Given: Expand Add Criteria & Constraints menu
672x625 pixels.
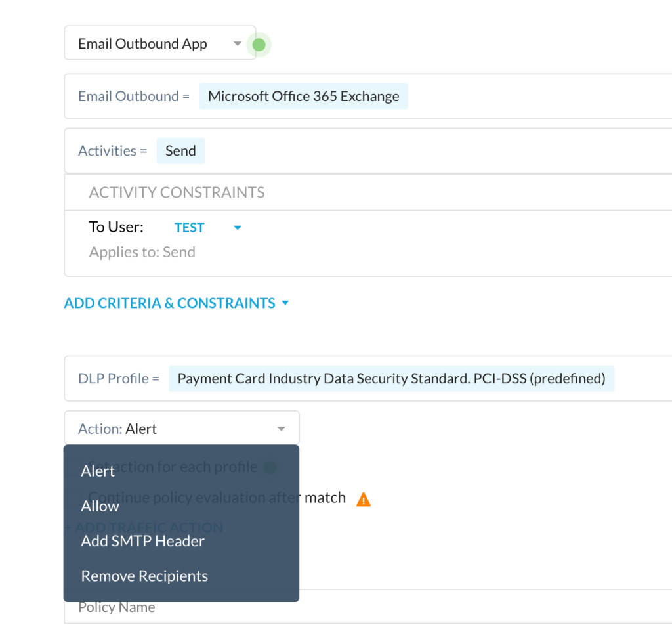Looking at the screenshot, I should [176, 303].
